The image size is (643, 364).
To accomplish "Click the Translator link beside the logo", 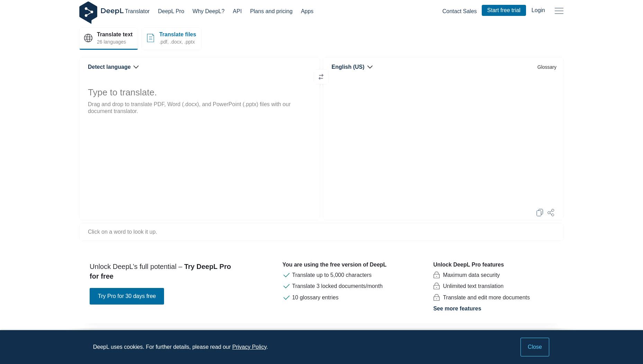I will [x=137, y=11].
